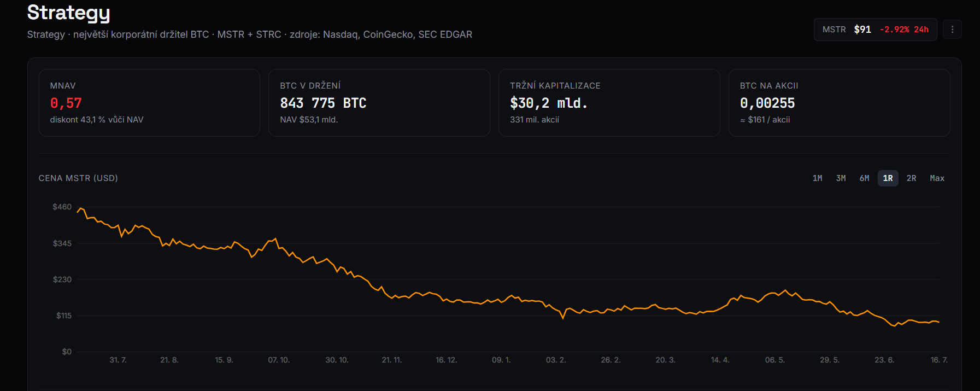Click the '29. 5.' date label
980x391 pixels.
(x=829, y=360)
